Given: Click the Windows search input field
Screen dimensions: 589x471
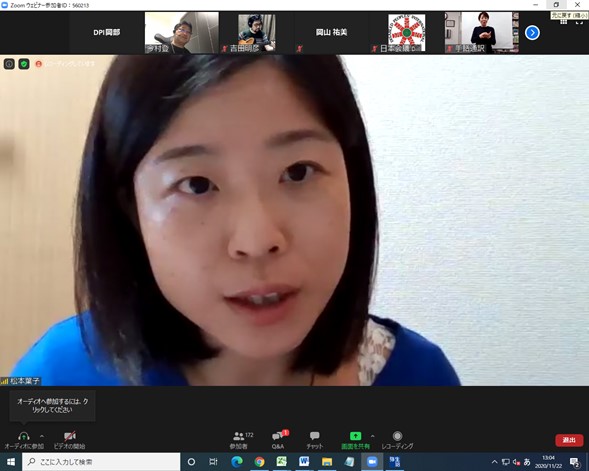Looking at the screenshot, I should coord(101,462).
